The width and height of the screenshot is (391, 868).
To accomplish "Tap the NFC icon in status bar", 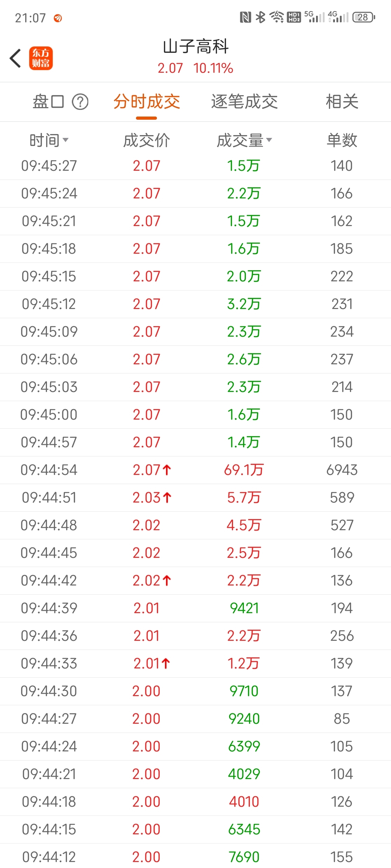I will (x=245, y=17).
